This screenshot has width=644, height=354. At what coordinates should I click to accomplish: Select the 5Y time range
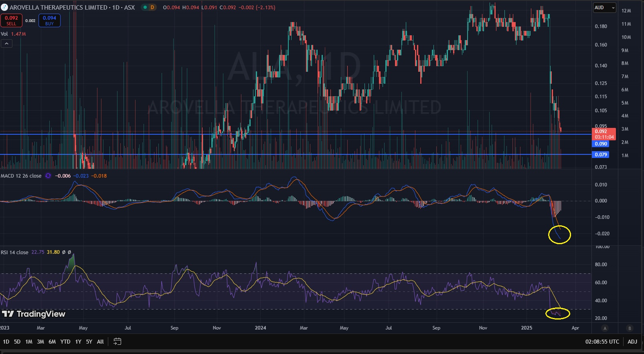click(x=89, y=342)
